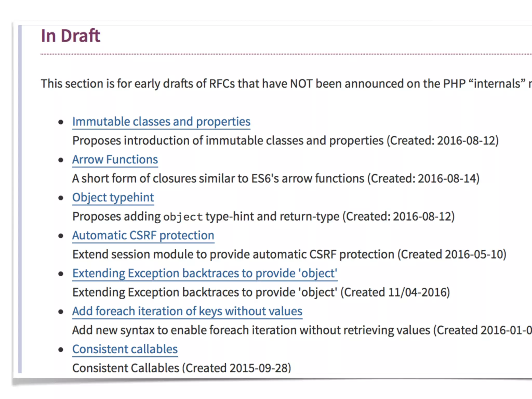Open the Arrow Functions RFC link

[x=115, y=159]
